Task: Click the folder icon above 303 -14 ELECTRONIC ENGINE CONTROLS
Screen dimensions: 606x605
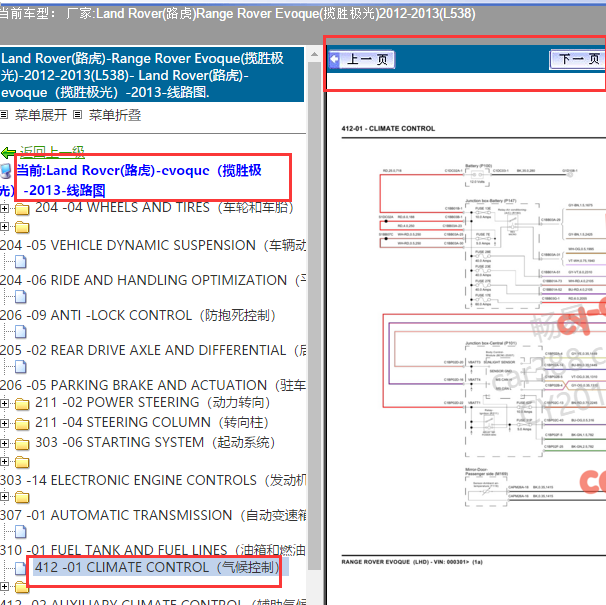Action: point(22,462)
